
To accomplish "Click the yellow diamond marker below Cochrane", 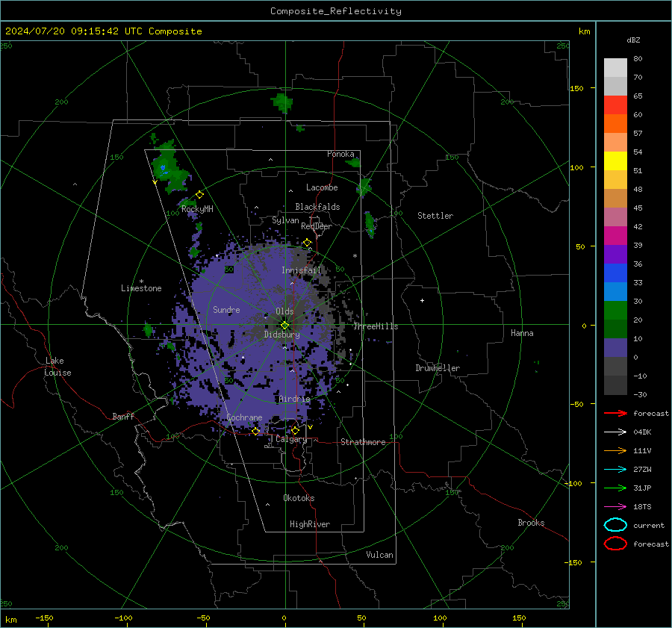I will (255, 432).
